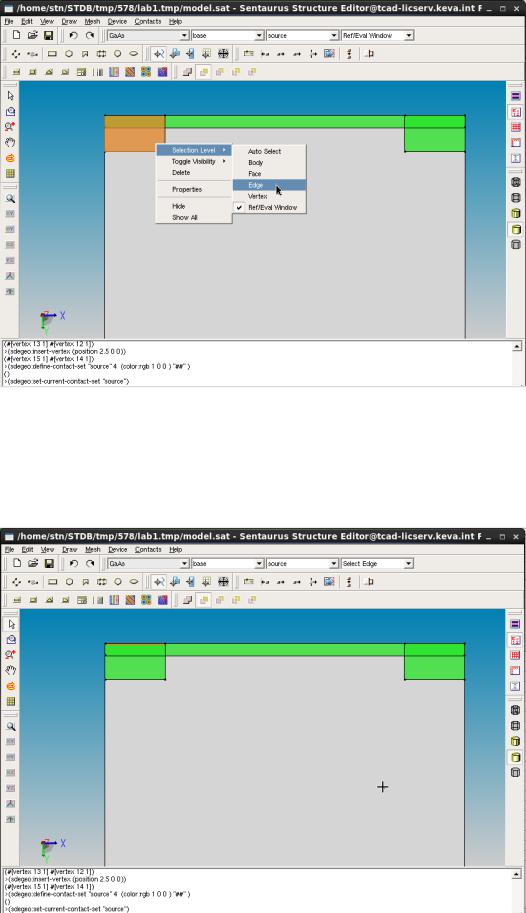Click Delete in the context menu
526x913 pixels.
click(x=194, y=173)
